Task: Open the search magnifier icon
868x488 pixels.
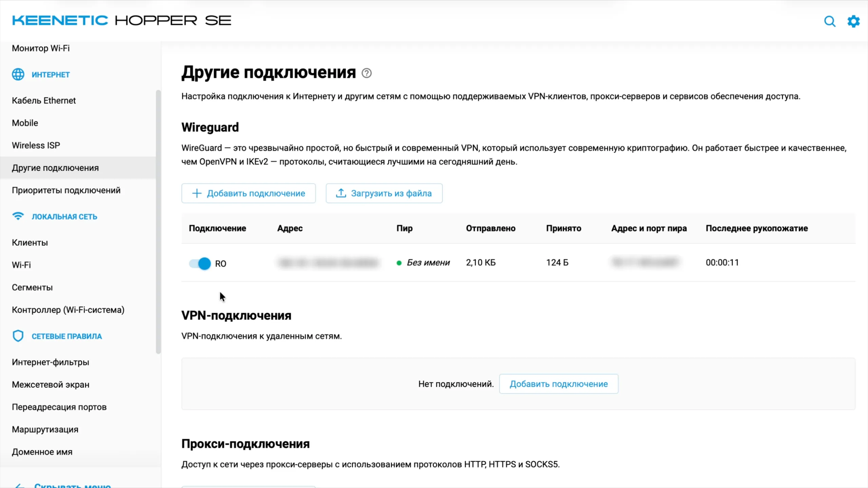Action: point(830,21)
